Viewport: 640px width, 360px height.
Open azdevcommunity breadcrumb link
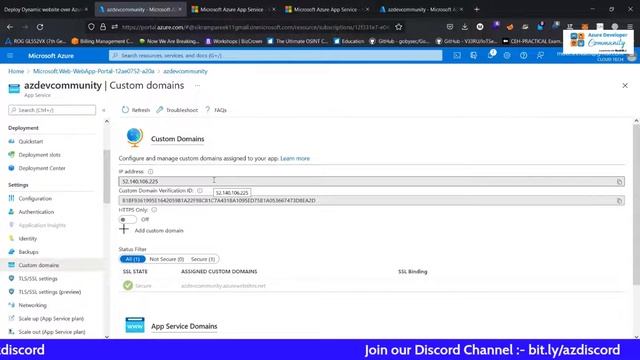185,71
